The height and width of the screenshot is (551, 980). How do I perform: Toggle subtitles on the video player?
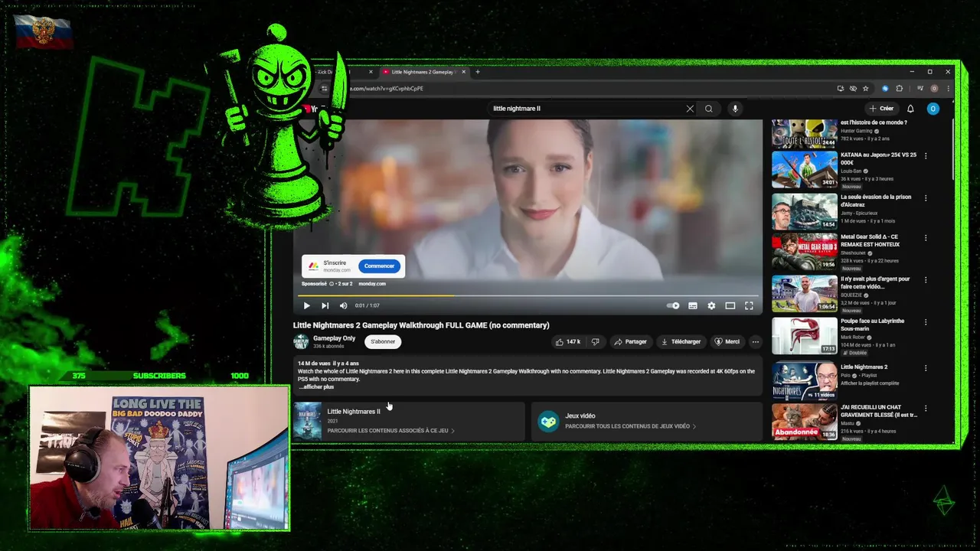tap(693, 305)
